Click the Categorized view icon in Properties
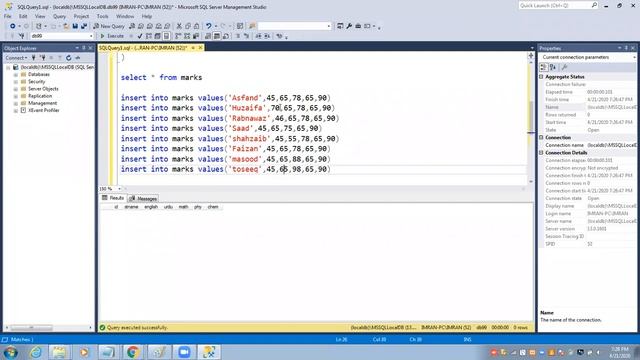Viewport: 640px width, 360px height. coord(544,67)
